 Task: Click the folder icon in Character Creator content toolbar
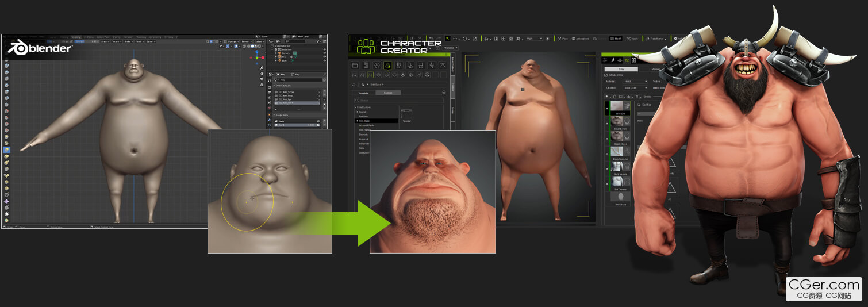355,66
